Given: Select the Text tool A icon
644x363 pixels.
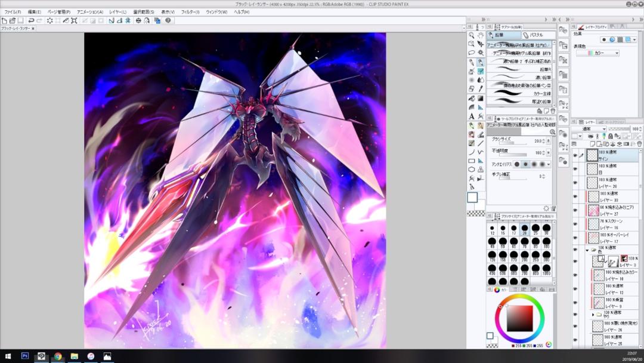Looking at the screenshot, I should [x=472, y=117].
